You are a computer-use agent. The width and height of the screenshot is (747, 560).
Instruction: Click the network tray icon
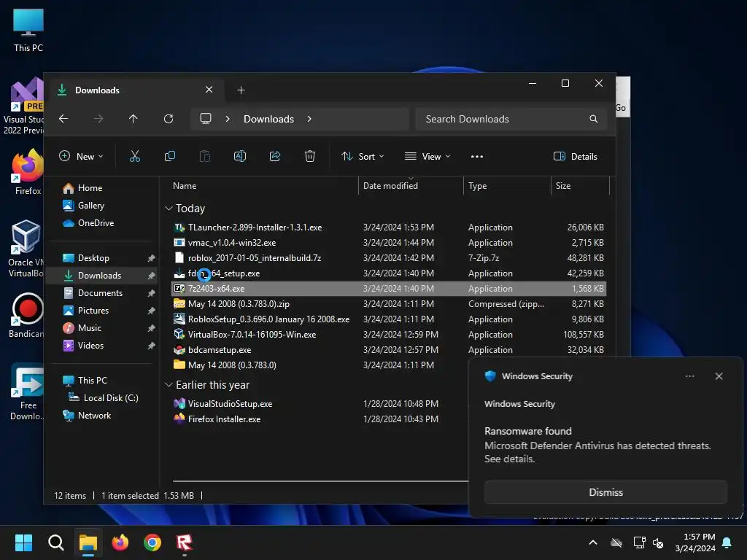(639, 542)
